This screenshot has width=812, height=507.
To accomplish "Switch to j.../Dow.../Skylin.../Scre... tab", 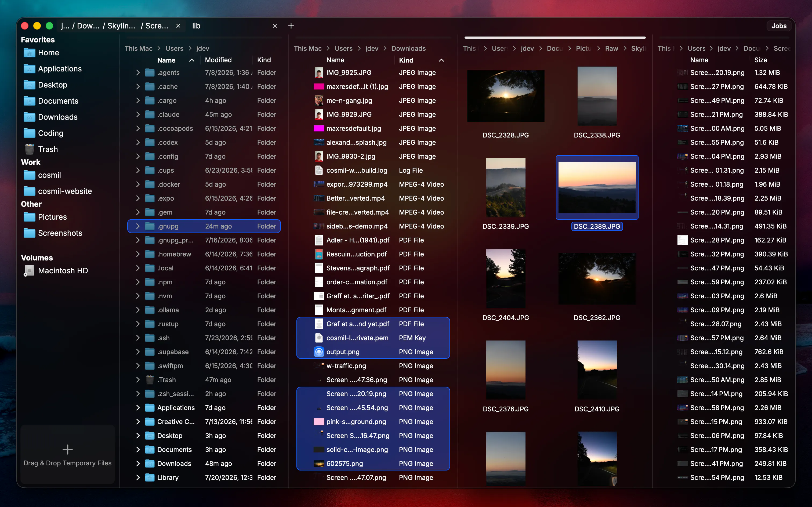I will point(115,26).
